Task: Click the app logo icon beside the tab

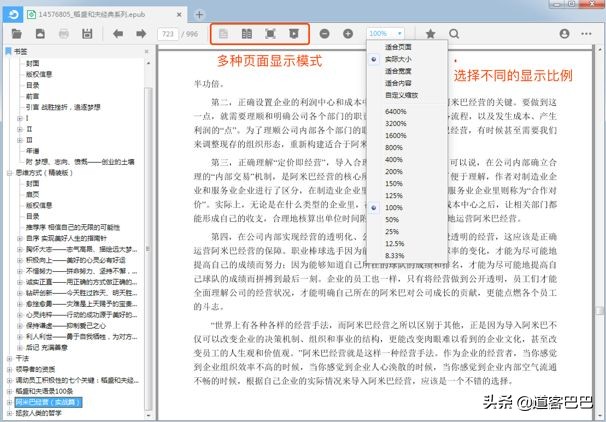Action: coord(13,15)
